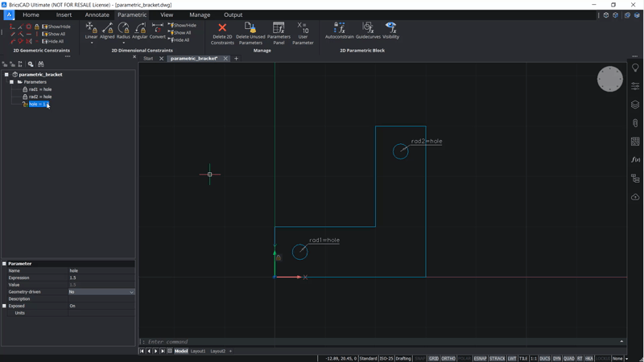644x362 pixels.
Task: Create a User Parameter
Action: 303,34
